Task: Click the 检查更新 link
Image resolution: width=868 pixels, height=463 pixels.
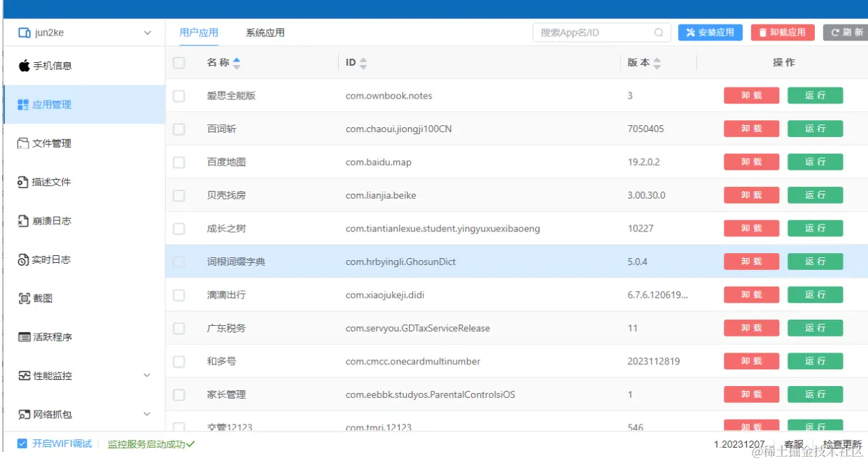Action: pyautogui.click(x=842, y=444)
